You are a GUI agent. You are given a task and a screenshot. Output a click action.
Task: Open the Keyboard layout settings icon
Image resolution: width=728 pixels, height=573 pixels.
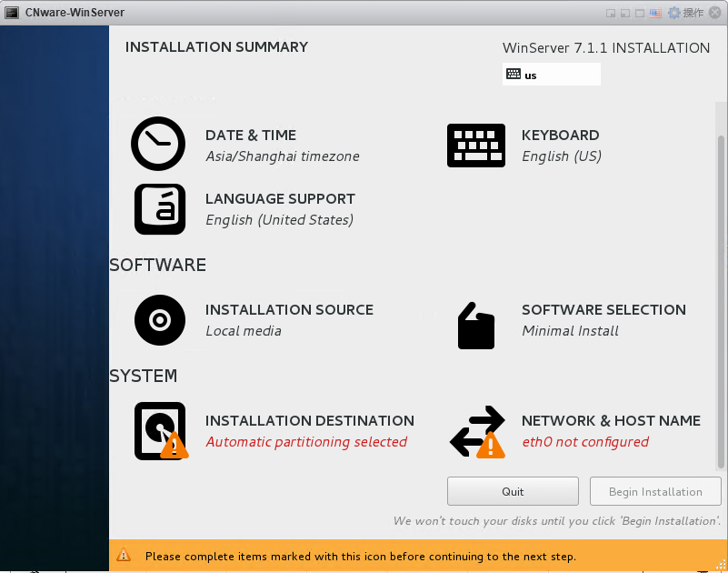(476, 146)
